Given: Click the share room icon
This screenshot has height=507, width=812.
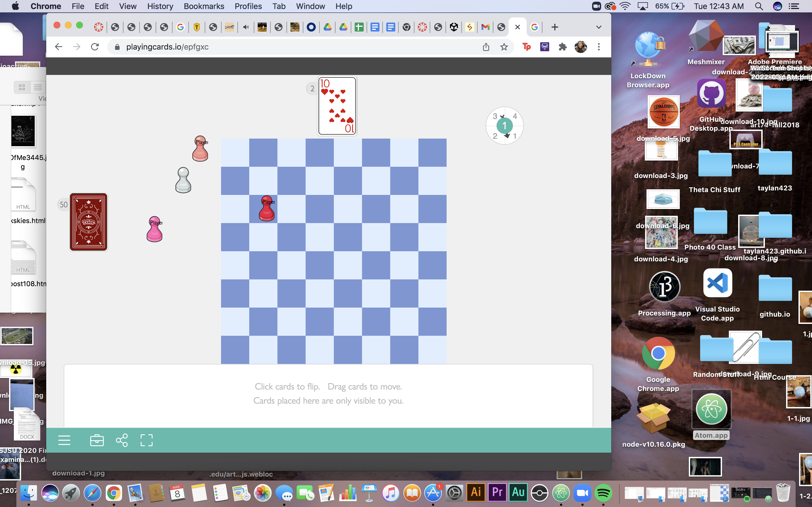Looking at the screenshot, I should [x=122, y=440].
